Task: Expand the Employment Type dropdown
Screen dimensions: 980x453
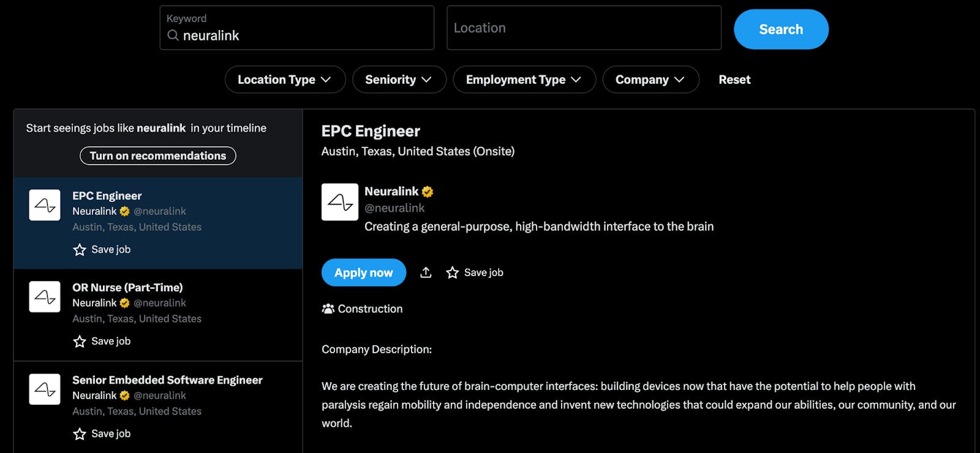Action: [524, 80]
